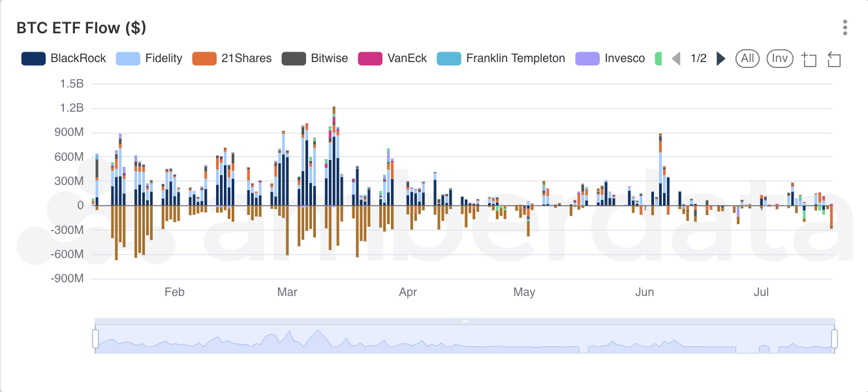Toggle the Bitwise legend entry

[314, 59]
